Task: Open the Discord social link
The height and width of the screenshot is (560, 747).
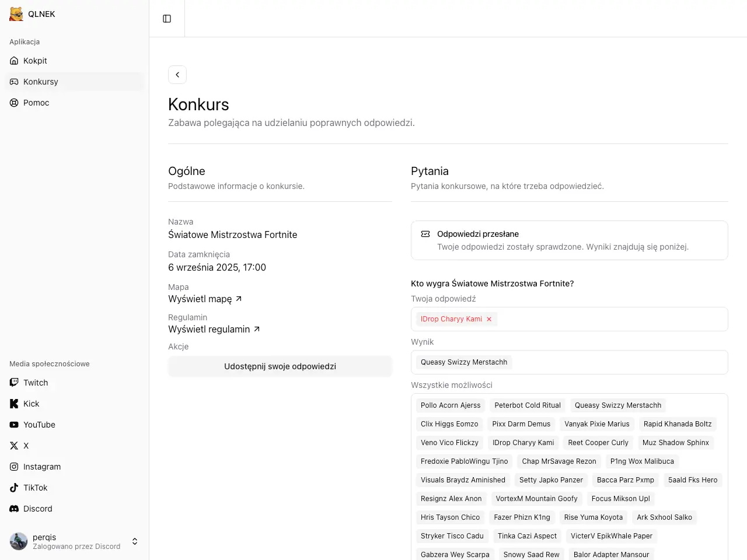Action: click(x=37, y=509)
